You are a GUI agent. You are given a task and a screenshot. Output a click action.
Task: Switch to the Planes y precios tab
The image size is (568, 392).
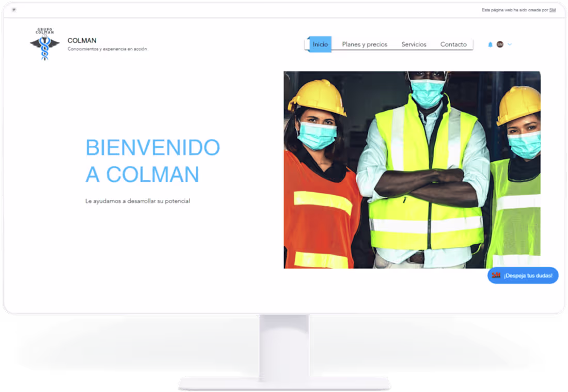365,44
